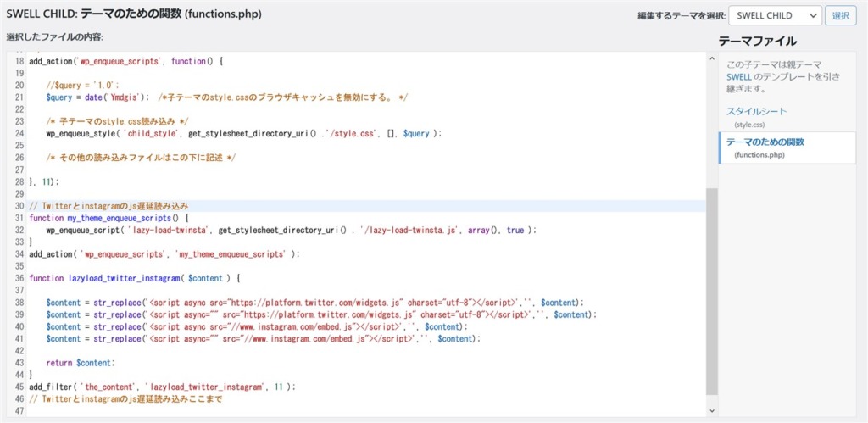
Task: Click line 38 twitter widgets.js str_replace
Action: coord(315,303)
